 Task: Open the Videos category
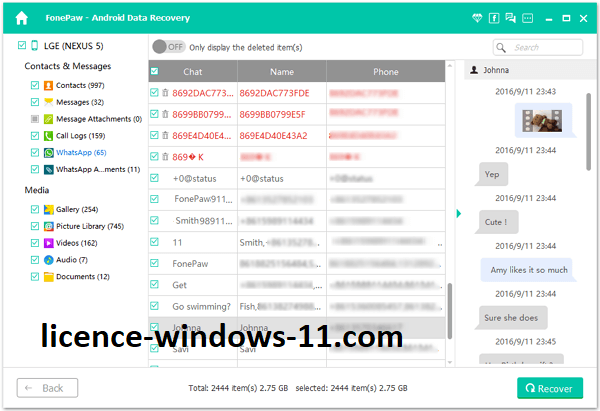76,243
